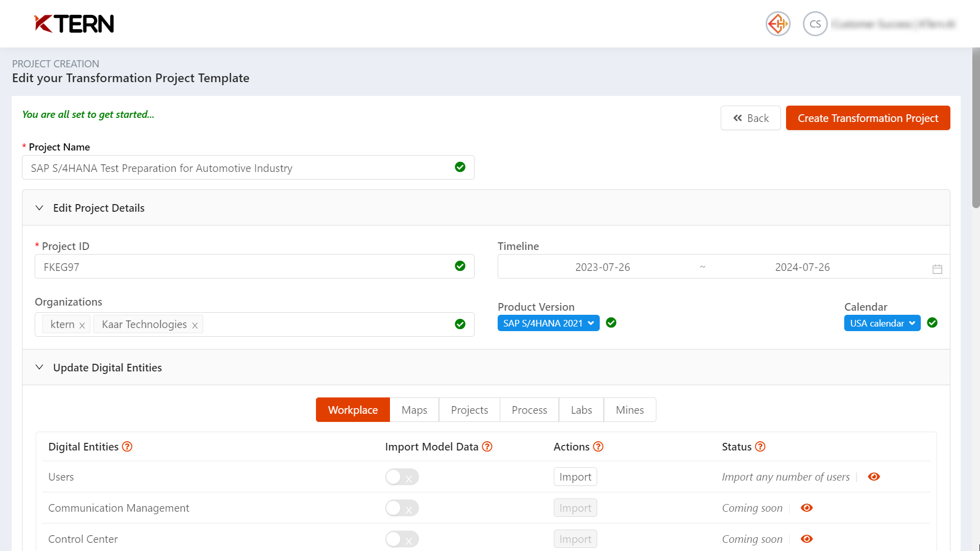Open the Timeline calendar picker icon
980x551 pixels.
[937, 269]
